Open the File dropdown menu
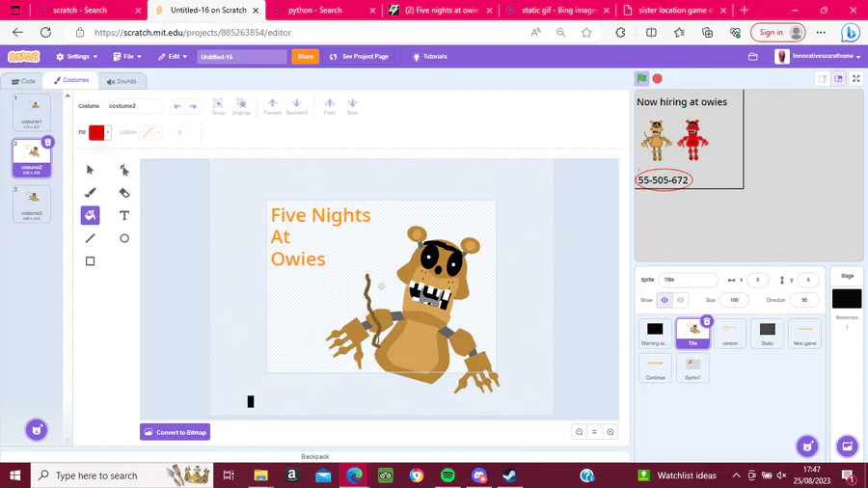 coord(127,57)
